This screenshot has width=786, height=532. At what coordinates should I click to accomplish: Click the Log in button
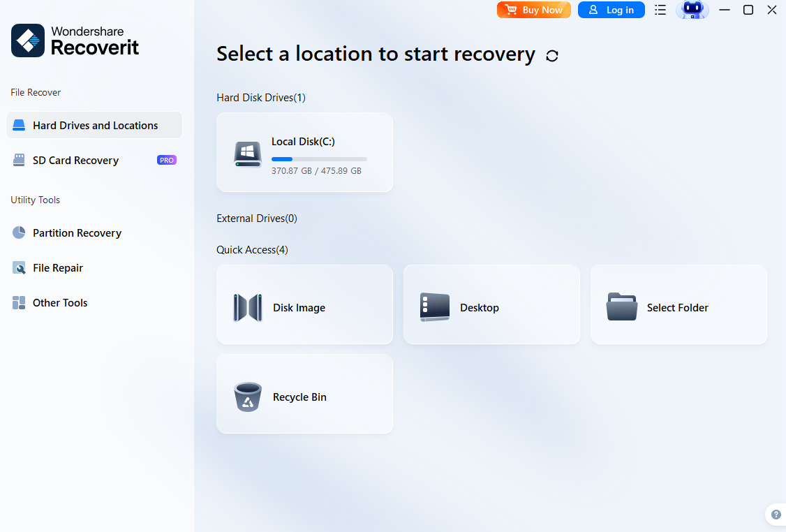[x=611, y=10]
